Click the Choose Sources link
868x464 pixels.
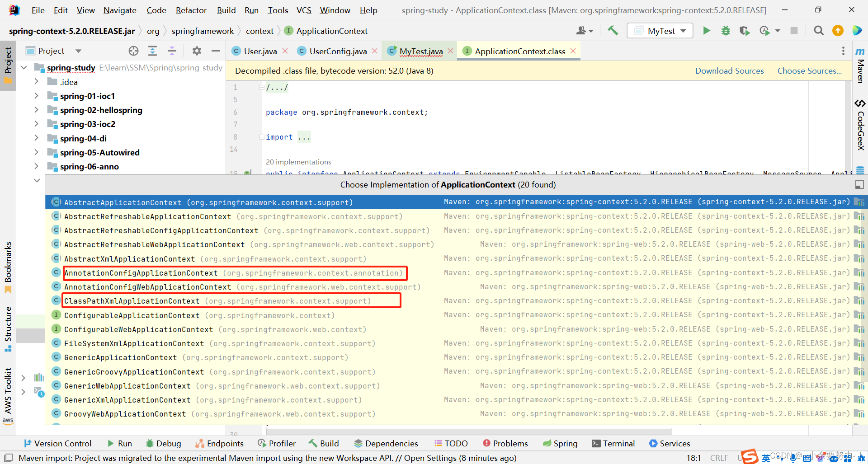coord(809,71)
